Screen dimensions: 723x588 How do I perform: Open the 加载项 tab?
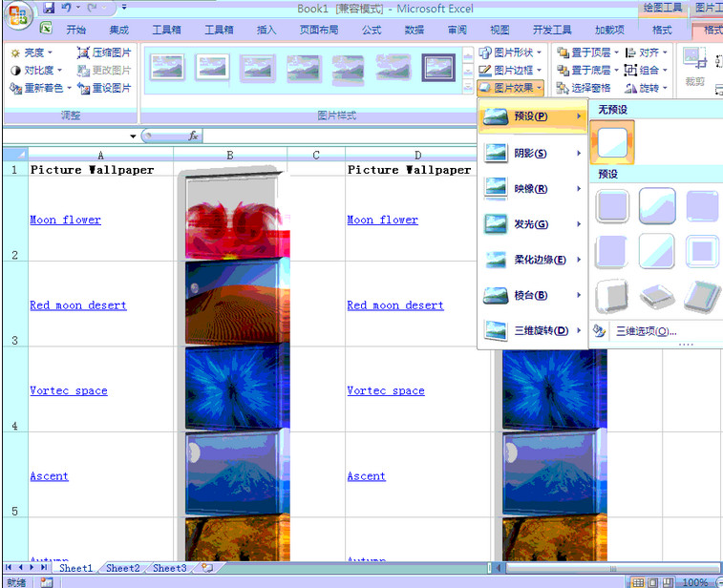[x=609, y=30]
